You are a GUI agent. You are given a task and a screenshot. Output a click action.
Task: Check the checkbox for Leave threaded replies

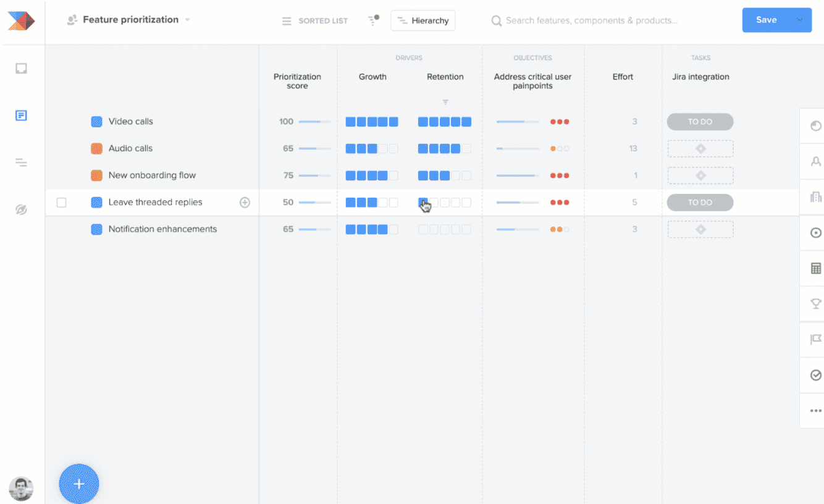(61, 202)
